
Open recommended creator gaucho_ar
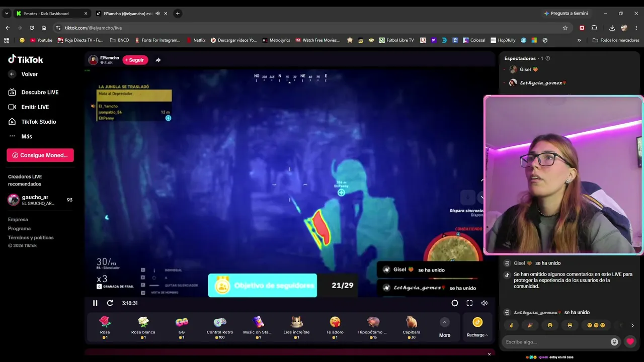click(x=40, y=200)
